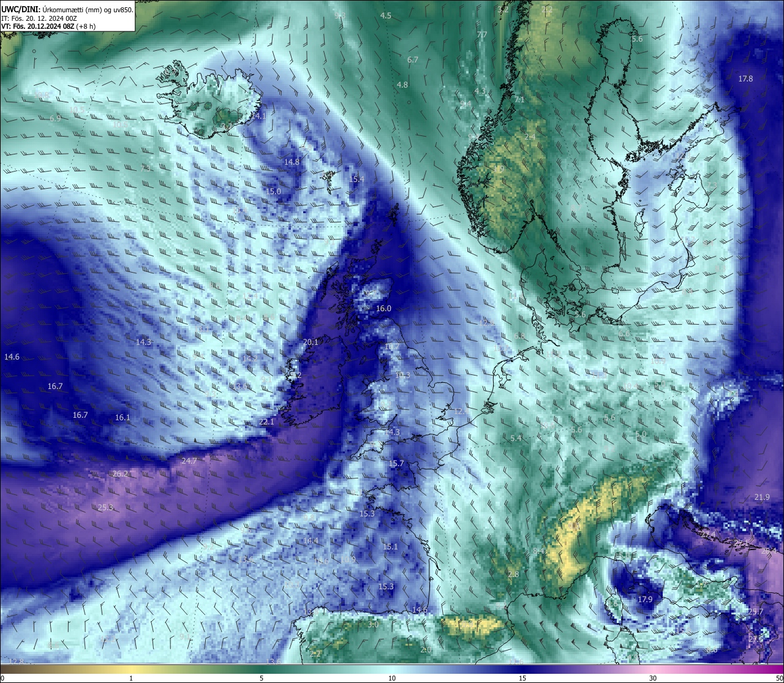The image size is (784, 683).
Task: Click the 2.4 value label on map
Action: pyautogui.click(x=530, y=136)
